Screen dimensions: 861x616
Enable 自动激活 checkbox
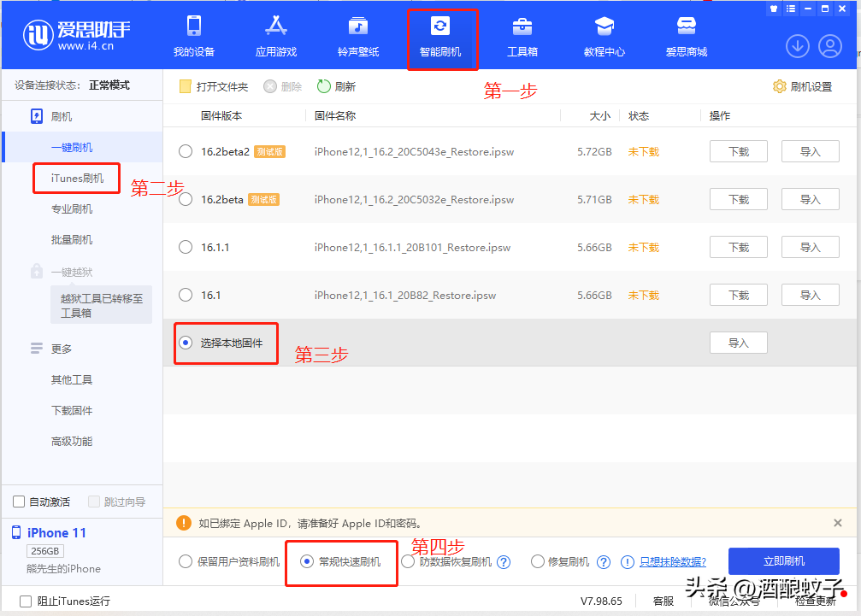(19, 502)
